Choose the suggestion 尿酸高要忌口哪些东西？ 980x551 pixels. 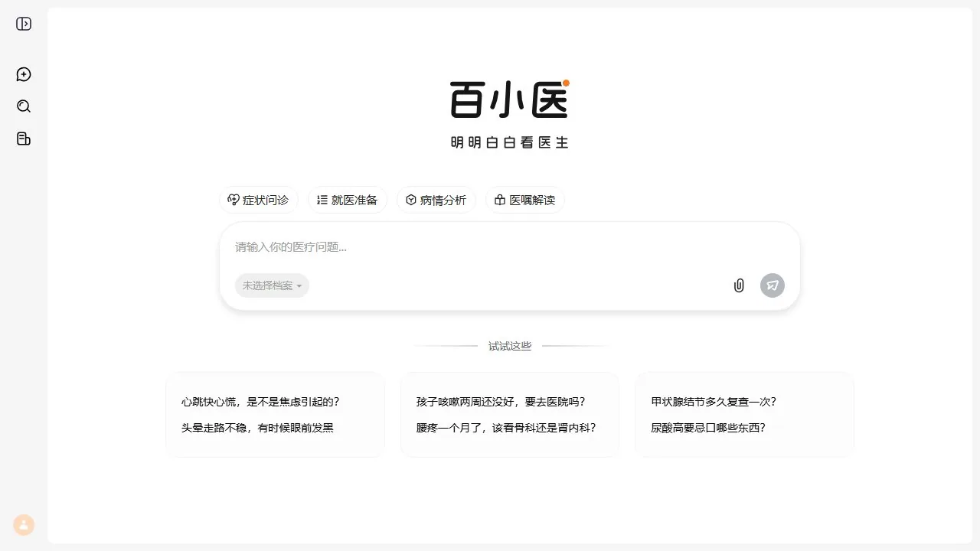(x=708, y=428)
